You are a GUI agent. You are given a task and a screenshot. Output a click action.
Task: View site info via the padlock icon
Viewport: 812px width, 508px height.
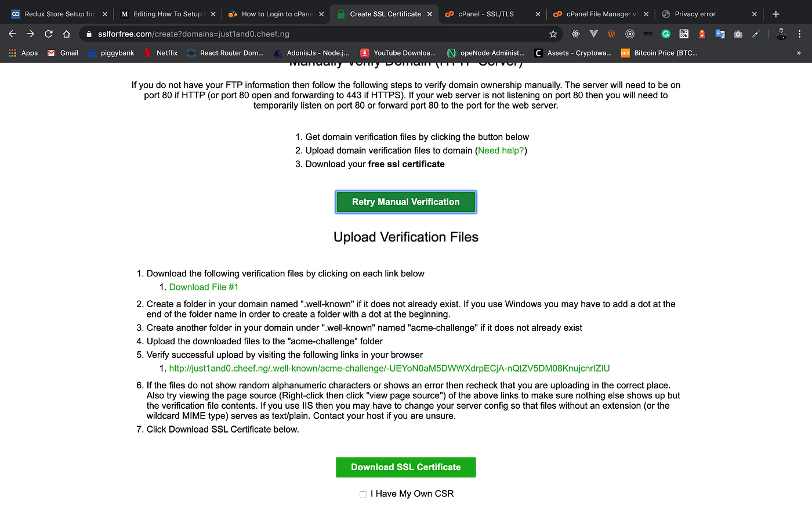89,34
